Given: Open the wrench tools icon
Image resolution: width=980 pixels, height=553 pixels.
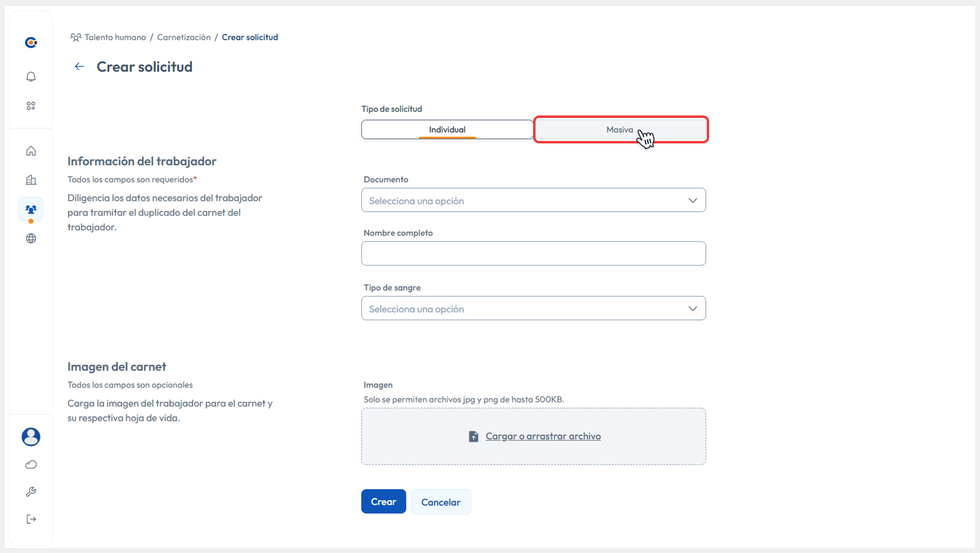Looking at the screenshot, I should (x=30, y=492).
